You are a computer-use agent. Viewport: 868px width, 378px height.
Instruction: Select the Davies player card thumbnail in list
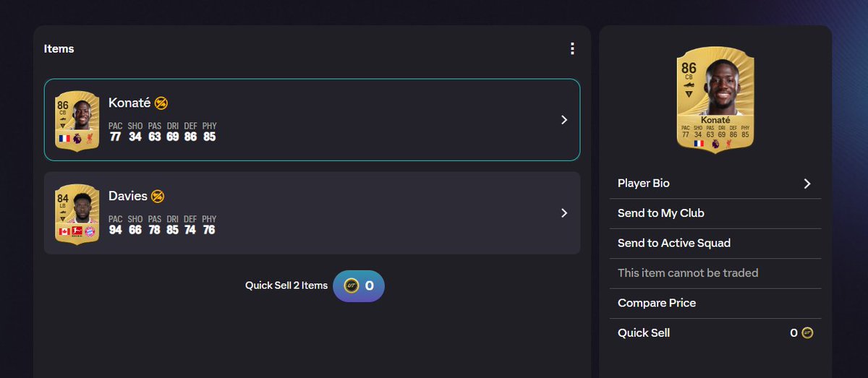tap(77, 213)
